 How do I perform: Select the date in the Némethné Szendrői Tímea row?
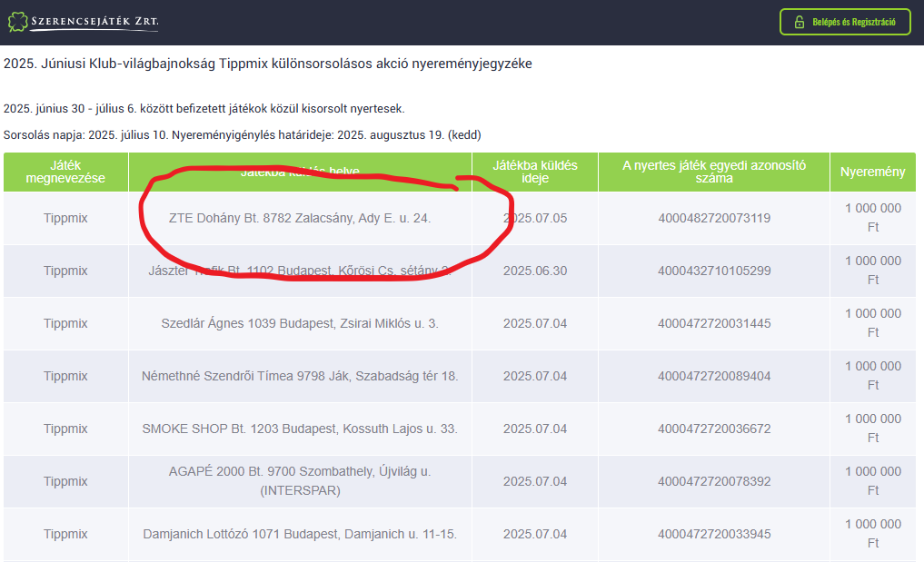pos(535,376)
